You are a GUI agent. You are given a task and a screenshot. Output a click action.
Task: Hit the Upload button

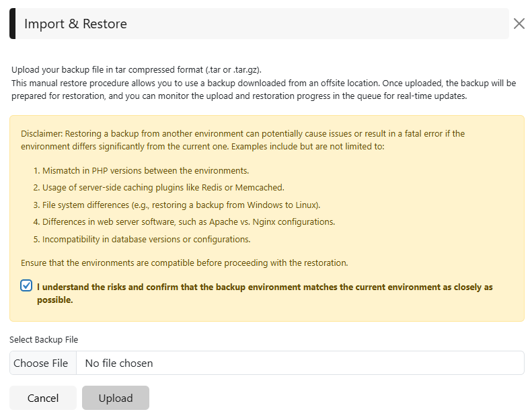116,398
